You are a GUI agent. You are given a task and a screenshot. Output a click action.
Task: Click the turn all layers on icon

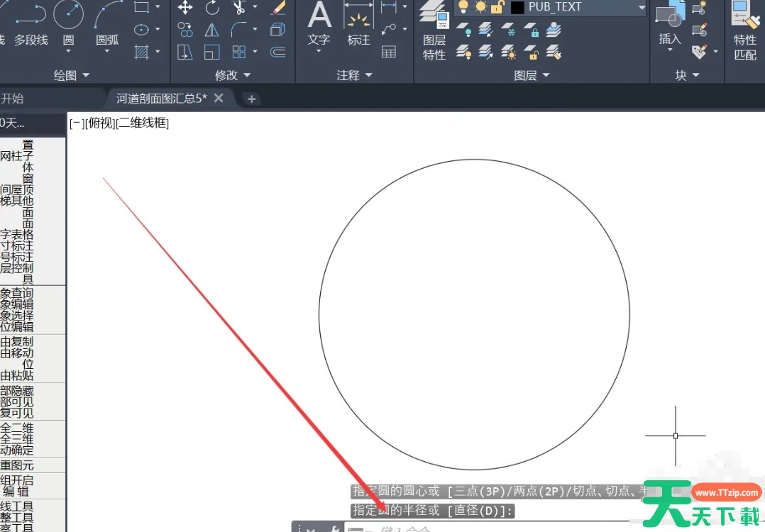(463, 52)
